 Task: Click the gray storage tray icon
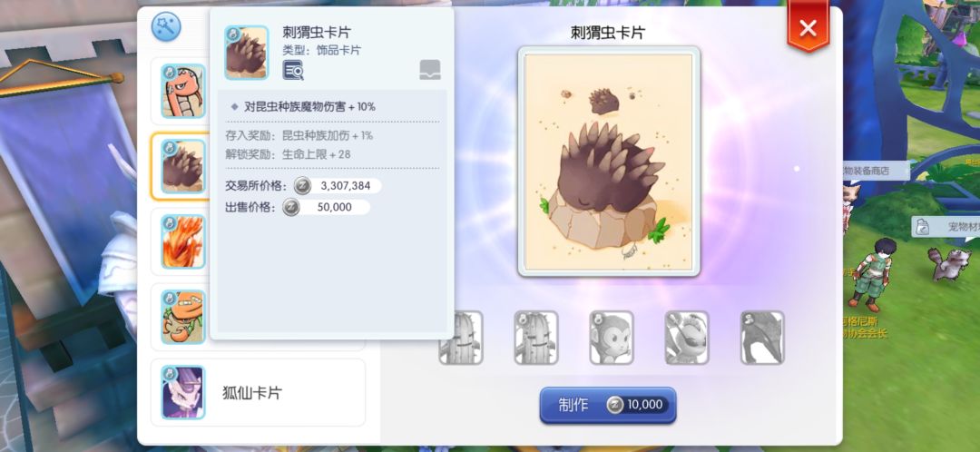(430, 70)
